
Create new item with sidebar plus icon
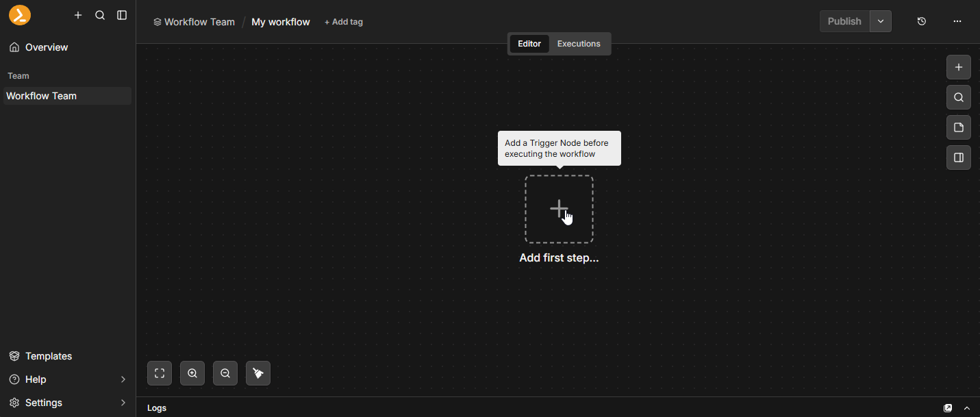click(x=78, y=15)
